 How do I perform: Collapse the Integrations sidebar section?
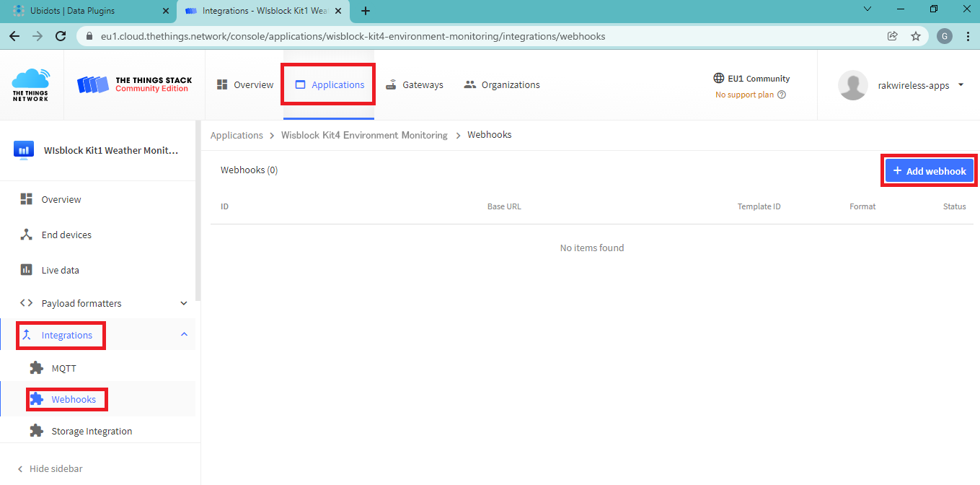pyautogui.click(x=184, y=335)
